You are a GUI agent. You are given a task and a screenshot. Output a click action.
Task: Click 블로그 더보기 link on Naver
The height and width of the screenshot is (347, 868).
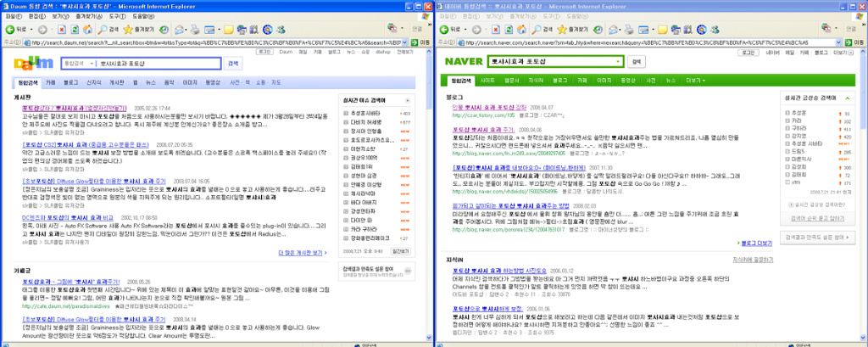pyautogui.click(x=756, y=243)
